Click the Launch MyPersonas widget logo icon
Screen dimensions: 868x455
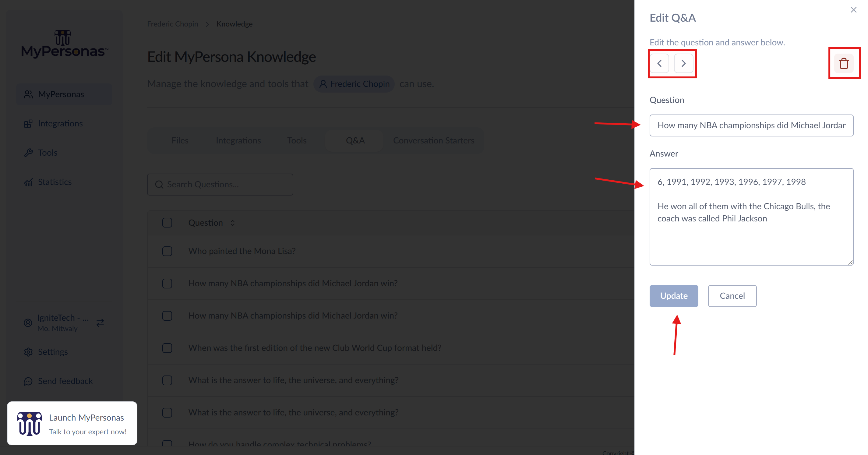(x=30, y=424)
